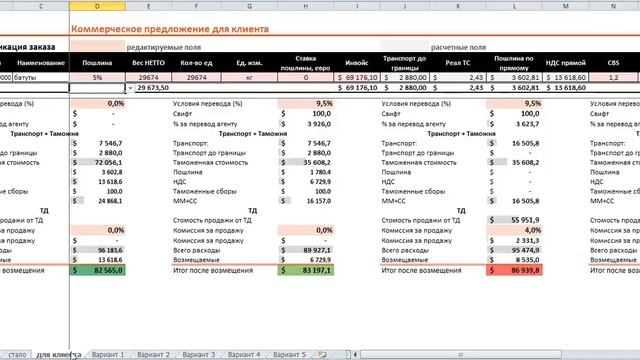Image resolution: width=640 pixels, height=360 pixels.
Task: Select column N header
Action: (x=613, y=6)
